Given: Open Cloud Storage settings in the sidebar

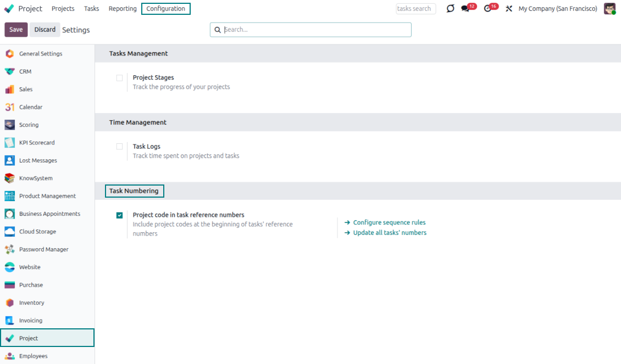Looking at the screenshot, I should pos(37,232).
